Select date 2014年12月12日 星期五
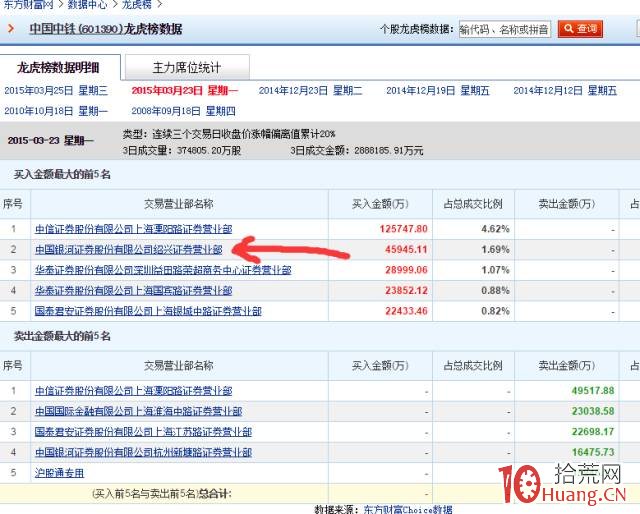640x514 pixels. (565, 90)
